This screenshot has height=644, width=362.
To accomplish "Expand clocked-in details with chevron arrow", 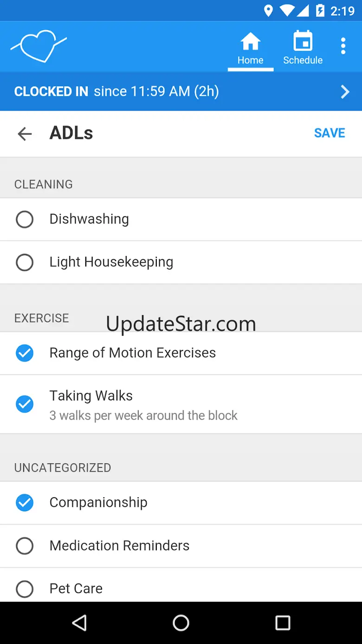I will (345, 92).
